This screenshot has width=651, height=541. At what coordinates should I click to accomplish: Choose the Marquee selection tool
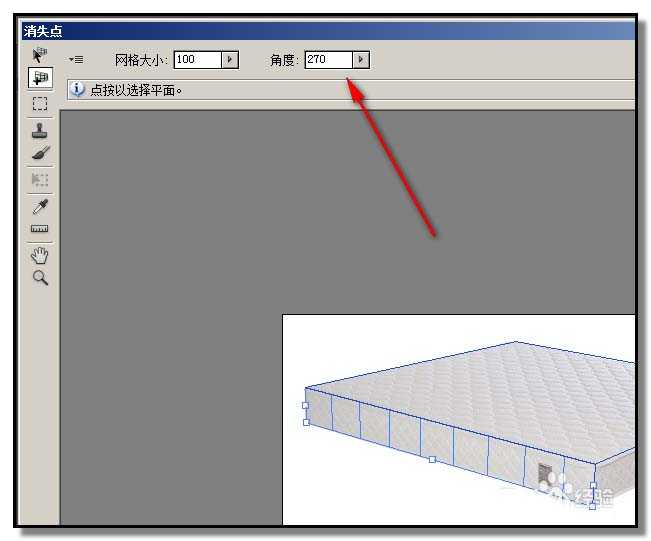pyautogui.click(x=40, y=103)
